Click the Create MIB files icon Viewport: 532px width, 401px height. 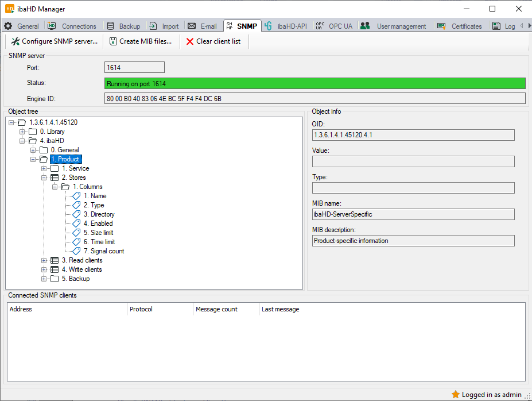coord(113,41)
